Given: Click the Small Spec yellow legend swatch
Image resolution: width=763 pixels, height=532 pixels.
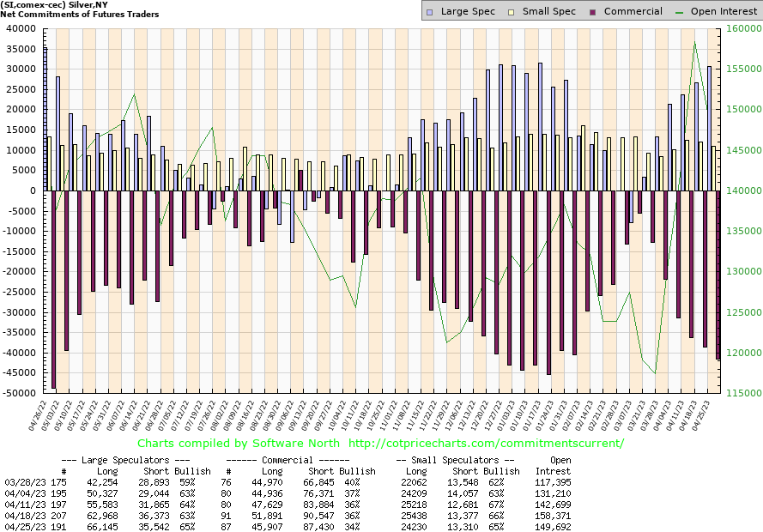Looking at the screenshot, I should click(x=512, y=11).
